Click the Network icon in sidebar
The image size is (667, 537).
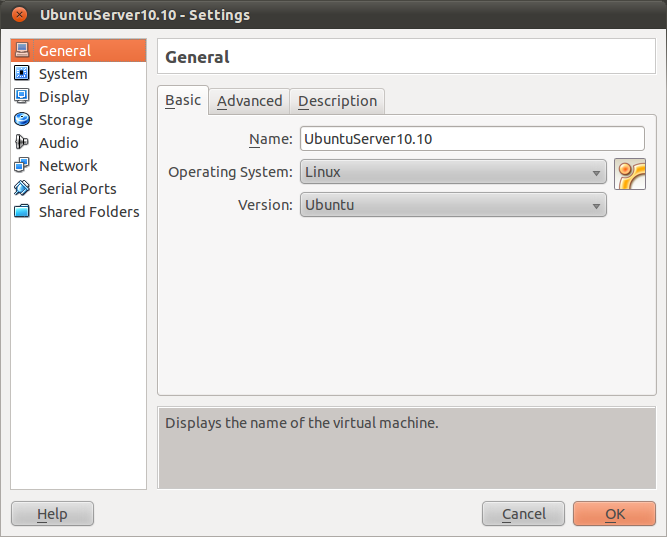click(x=22, y=166)
